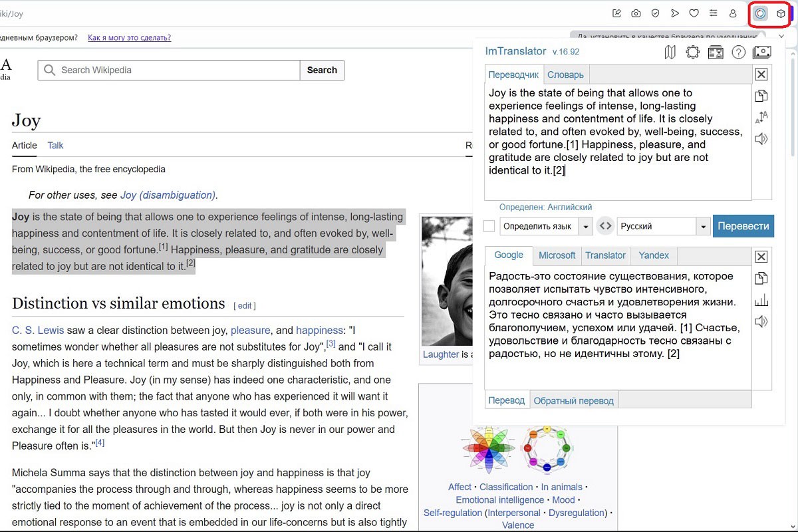Screen dimensions: 798x532
Task: Open the browser profile account icon
Action: [x=733, y=13]
